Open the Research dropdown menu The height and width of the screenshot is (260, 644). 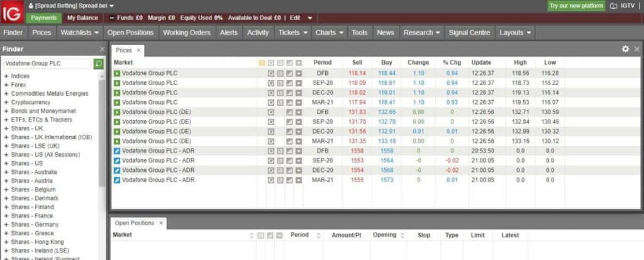click(422, 33)
